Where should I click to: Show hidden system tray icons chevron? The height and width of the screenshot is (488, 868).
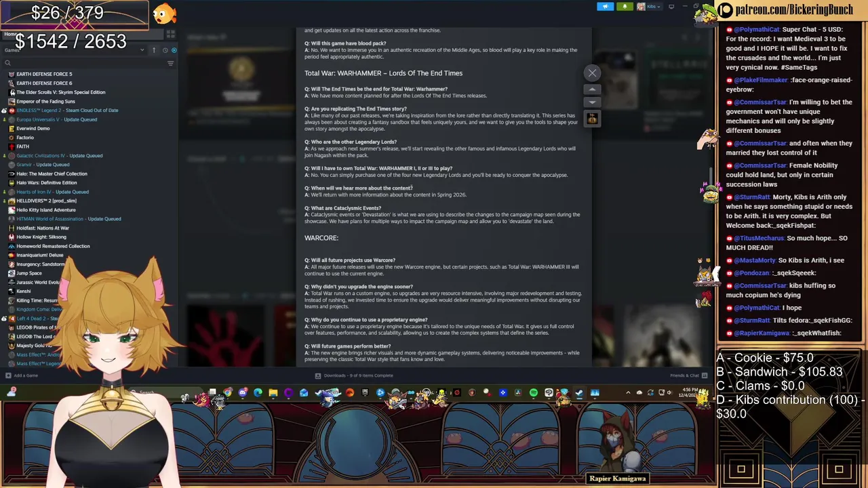[628, 392]
